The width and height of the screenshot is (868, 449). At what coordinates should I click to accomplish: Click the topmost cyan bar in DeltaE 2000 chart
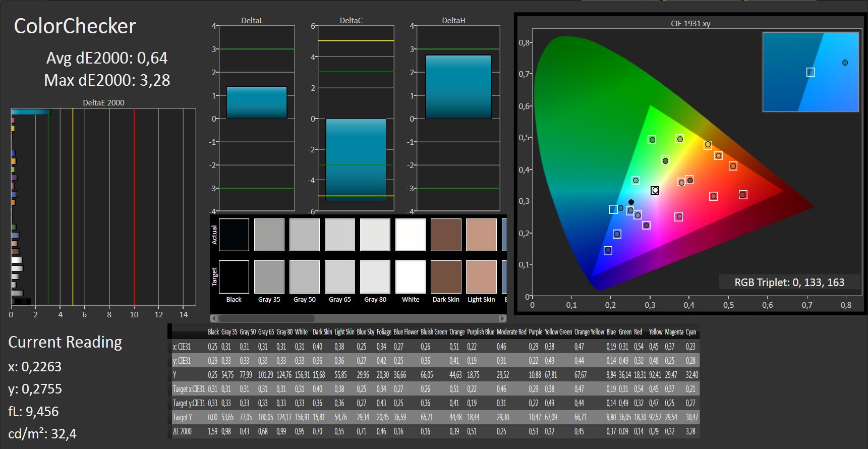[x=31, y=112]
